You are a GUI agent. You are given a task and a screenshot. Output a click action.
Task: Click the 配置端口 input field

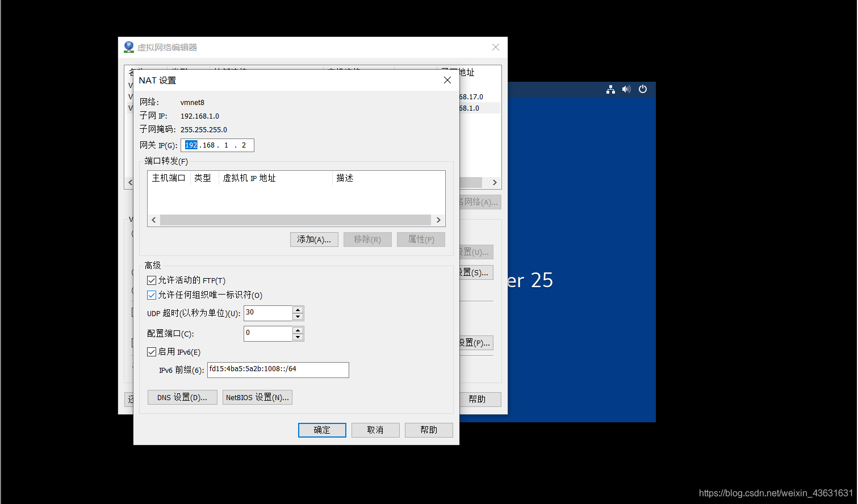(268, 333)
